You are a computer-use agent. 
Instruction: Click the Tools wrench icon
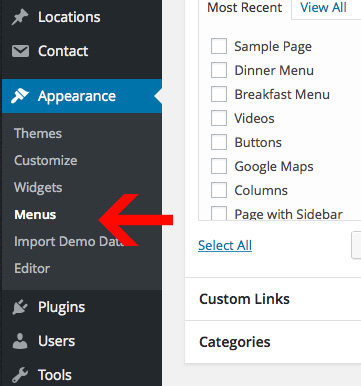[20, 375]
